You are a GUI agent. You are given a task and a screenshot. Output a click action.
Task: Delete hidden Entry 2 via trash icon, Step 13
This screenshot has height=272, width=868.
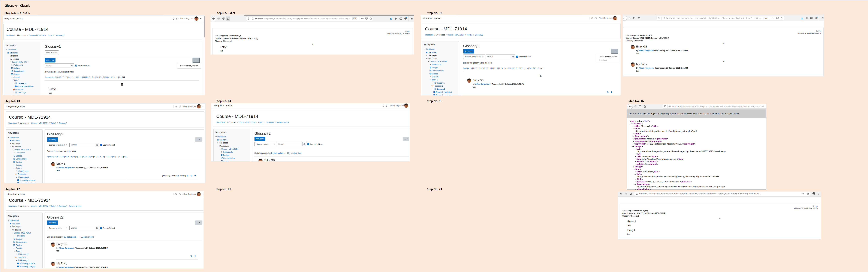point(188,176)
